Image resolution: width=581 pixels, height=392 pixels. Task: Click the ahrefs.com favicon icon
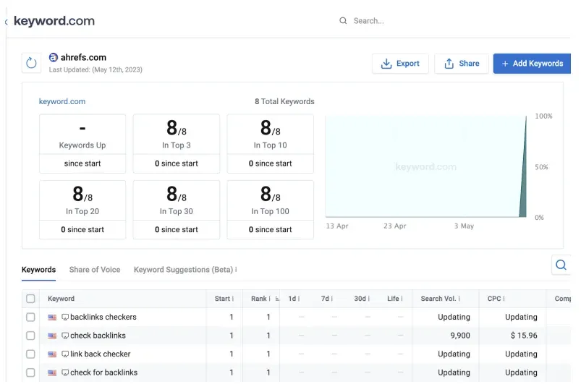coord(54,57)
